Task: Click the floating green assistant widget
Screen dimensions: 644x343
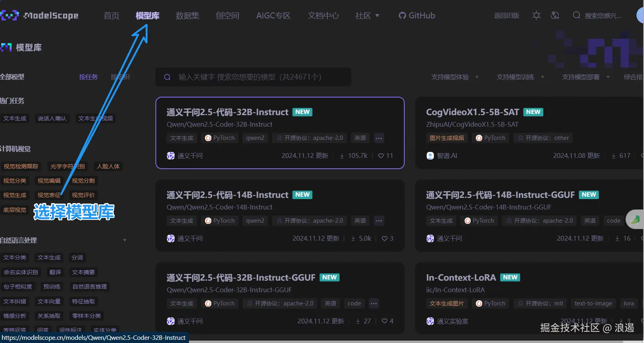Action: coord(635,219)
